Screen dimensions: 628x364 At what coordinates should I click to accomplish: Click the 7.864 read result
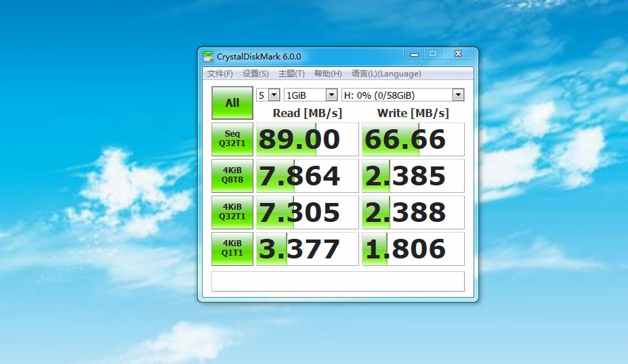tap(307, 176)
